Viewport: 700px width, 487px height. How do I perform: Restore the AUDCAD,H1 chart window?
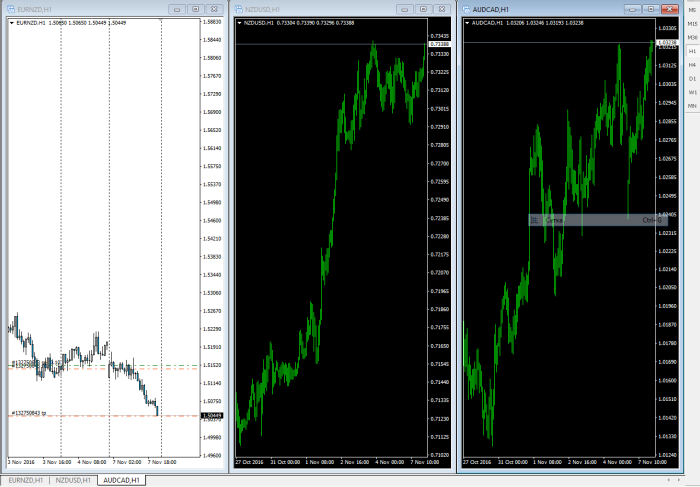click(651, 9)
